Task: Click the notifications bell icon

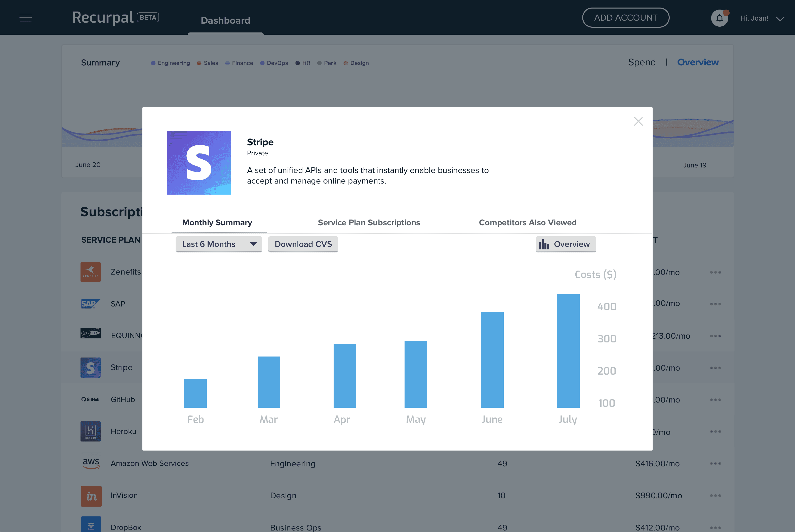Action: point(719,18)
